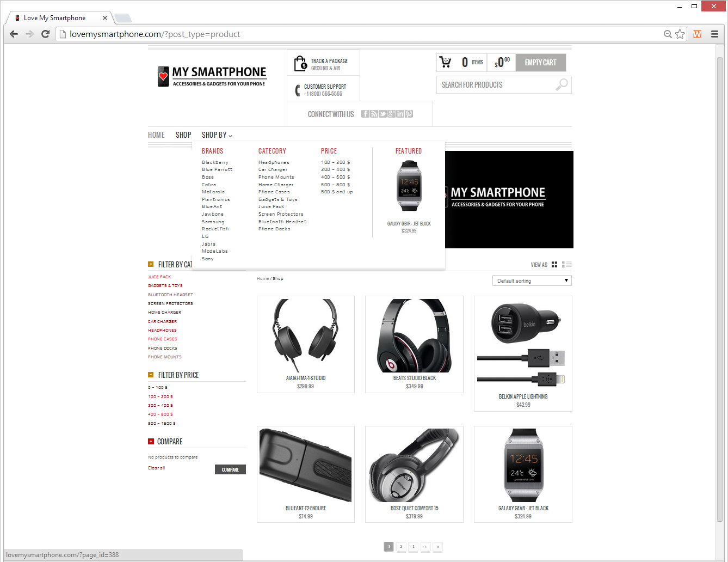The image size is (728, 562).
Task: Click the browser back arrow
Action: pos(14,34)
